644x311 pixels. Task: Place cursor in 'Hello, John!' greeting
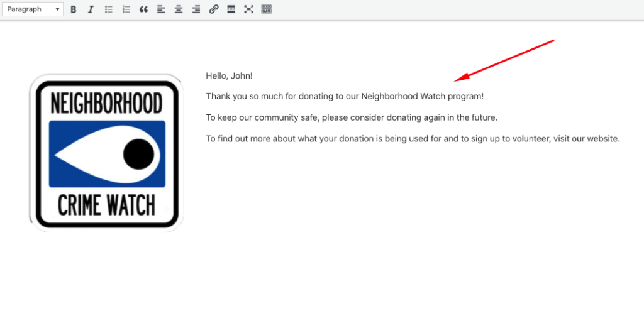tap(229, 76)
